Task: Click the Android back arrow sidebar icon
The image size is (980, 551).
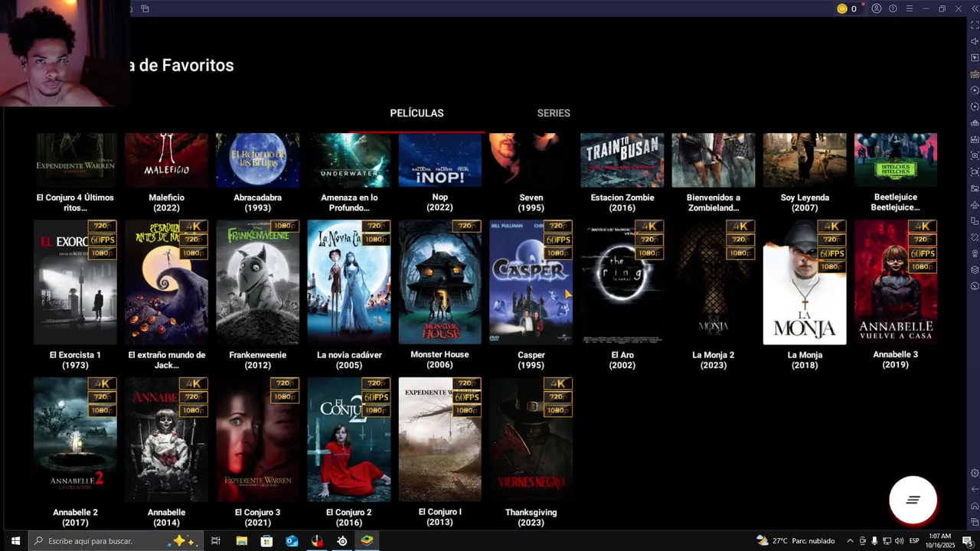Action: [x=975, y=489]
